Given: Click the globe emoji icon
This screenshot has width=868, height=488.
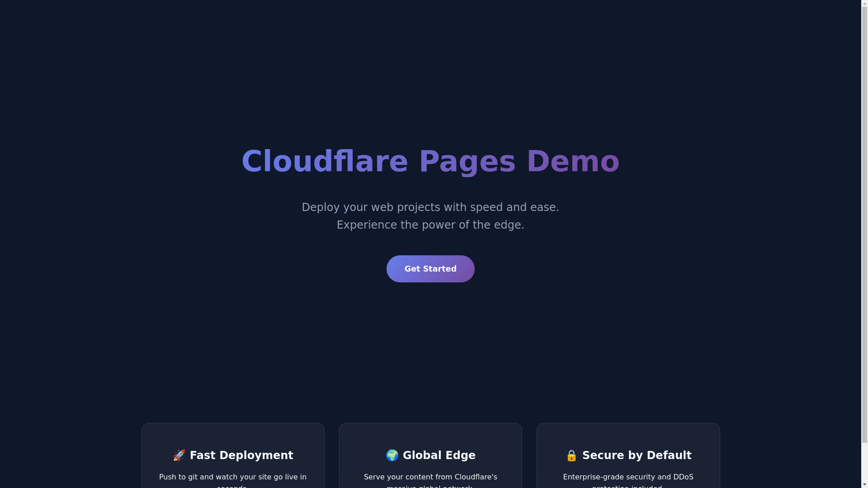Looking at the screenshot, I should pos(392,455).
